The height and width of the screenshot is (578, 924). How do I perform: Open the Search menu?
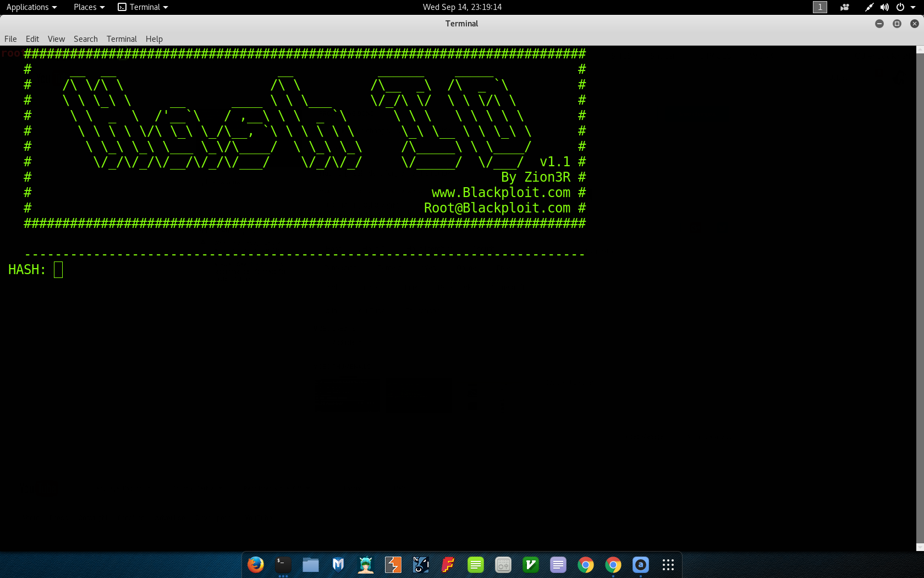point(86,39)
